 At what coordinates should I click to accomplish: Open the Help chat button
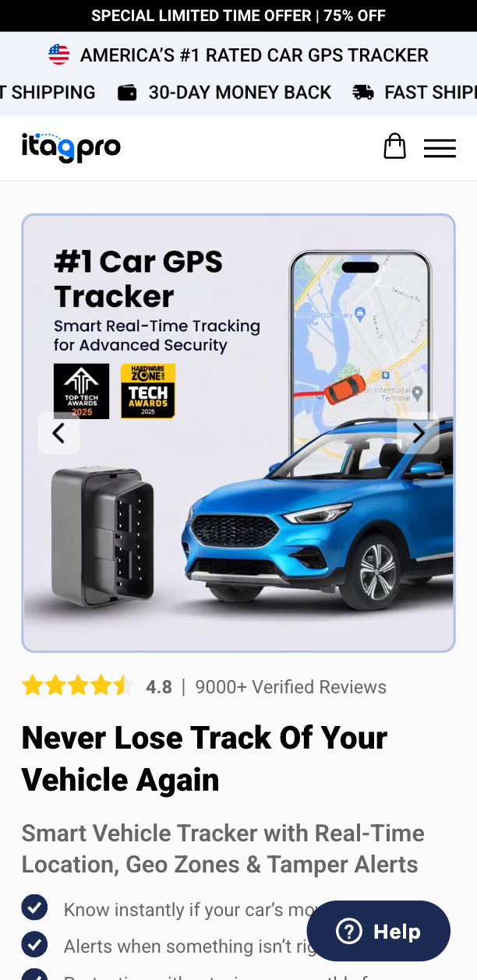point(379,931)
